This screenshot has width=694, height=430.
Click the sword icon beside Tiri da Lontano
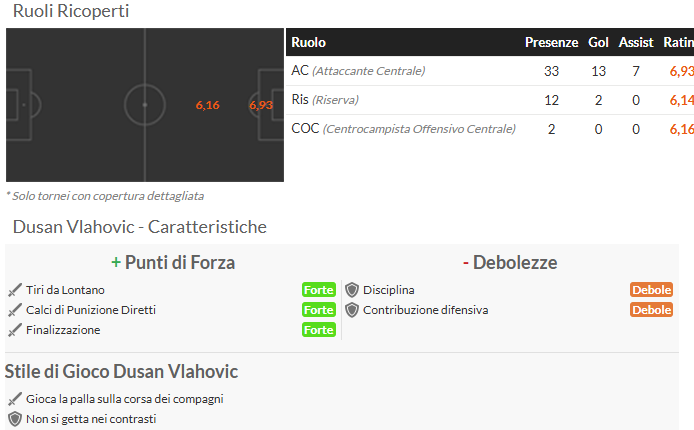click(15, 290)
